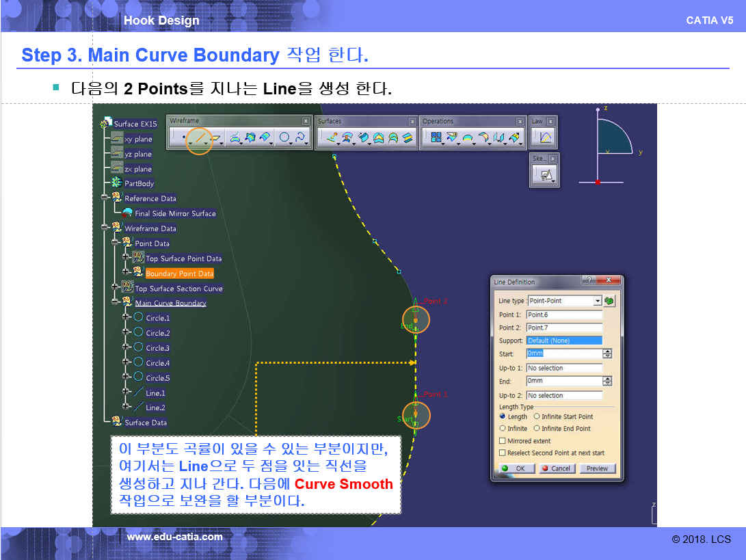The height and width of the screenshot is (560, 746).
Task: Click the Point 2 input field
Action: [563, 328]
